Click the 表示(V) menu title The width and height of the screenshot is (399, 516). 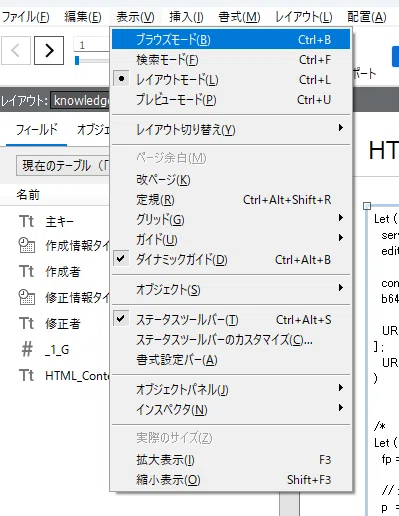135,17
